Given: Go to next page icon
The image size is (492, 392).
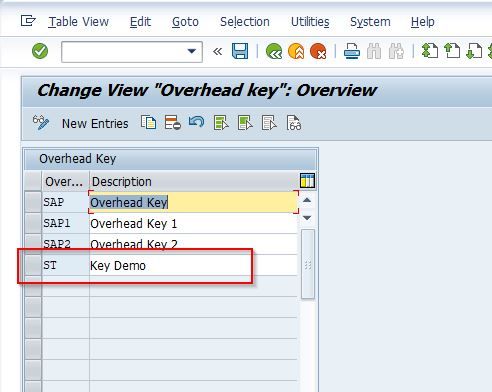Looking at the screenshot, I should (474, 51).
